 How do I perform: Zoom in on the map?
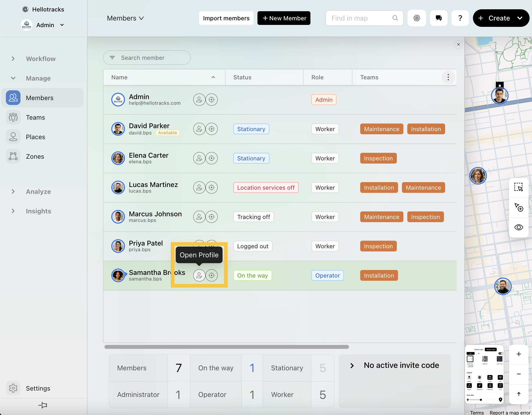pos(519,354)
